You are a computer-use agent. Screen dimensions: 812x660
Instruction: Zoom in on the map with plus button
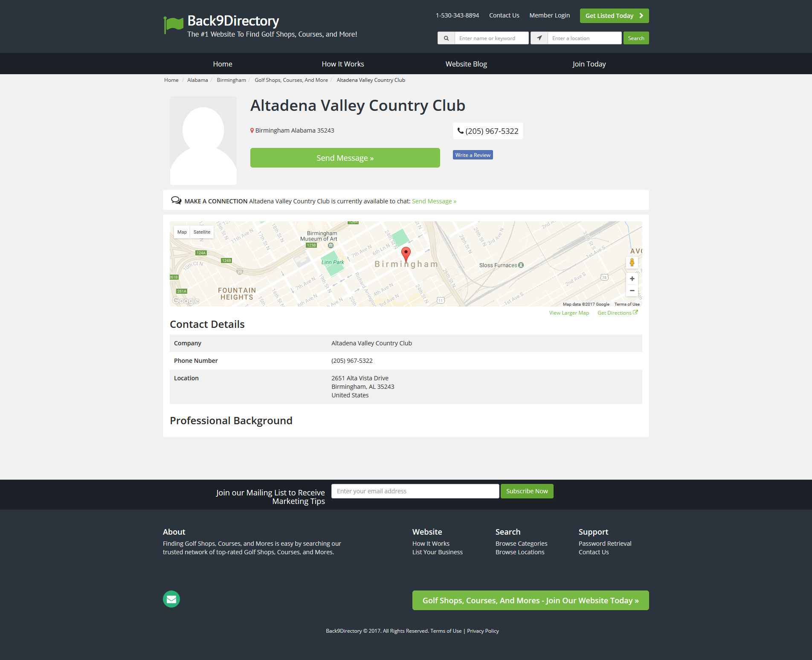632,279
